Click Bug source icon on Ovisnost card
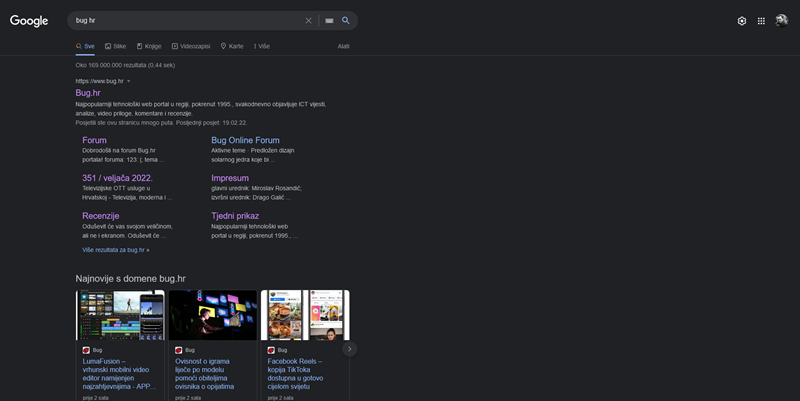This screenshot has width=800, height=401. coord(179,350)
